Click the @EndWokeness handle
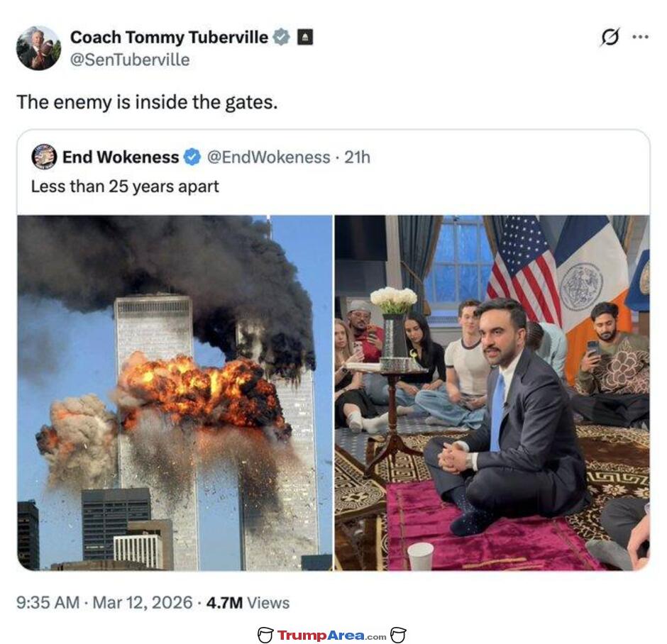 (268, 157)
